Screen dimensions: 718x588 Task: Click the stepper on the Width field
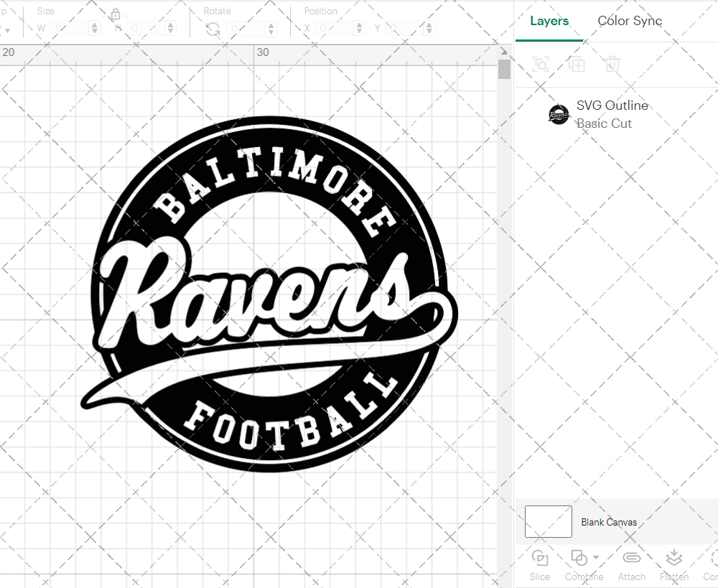pos(93,28)
